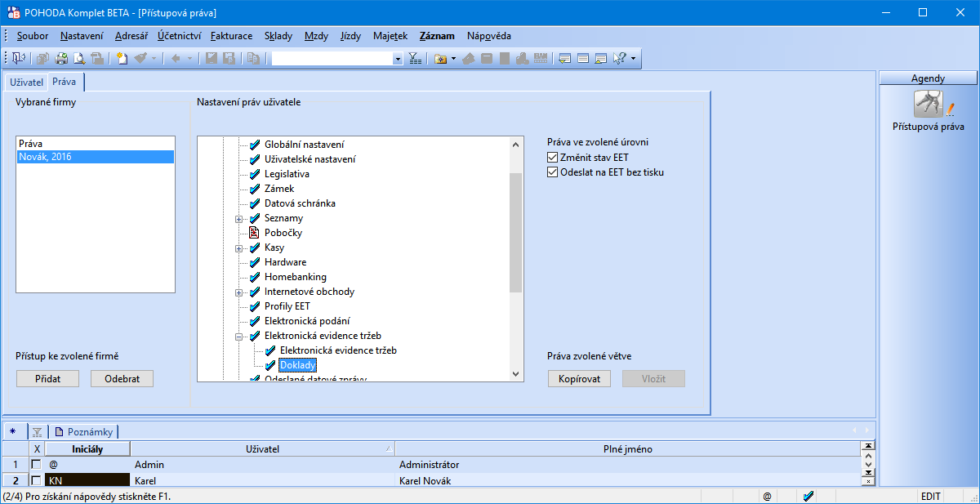Open dropdown arrow beside the folder star icon
Screen dimensions: 980x504
tap(453, 59)
